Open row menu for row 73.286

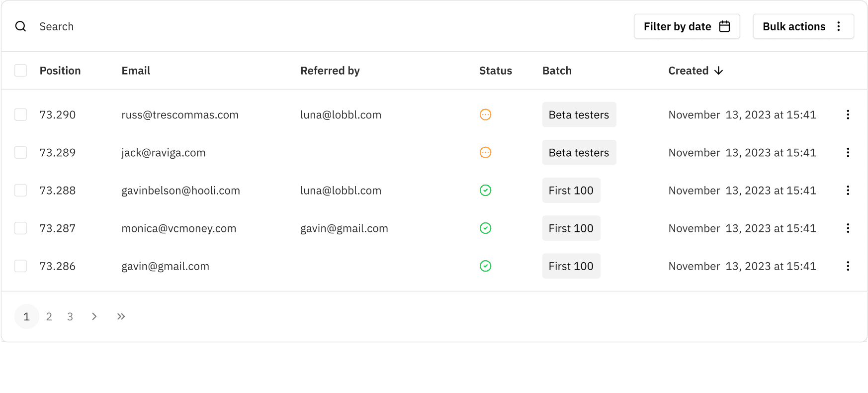click(x=848, y=266)
